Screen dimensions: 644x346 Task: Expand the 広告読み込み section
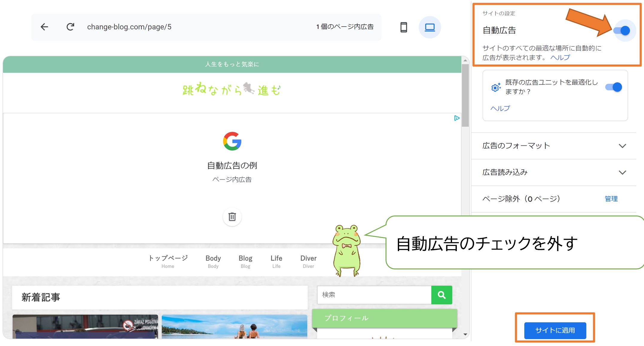tap(623, 172)
